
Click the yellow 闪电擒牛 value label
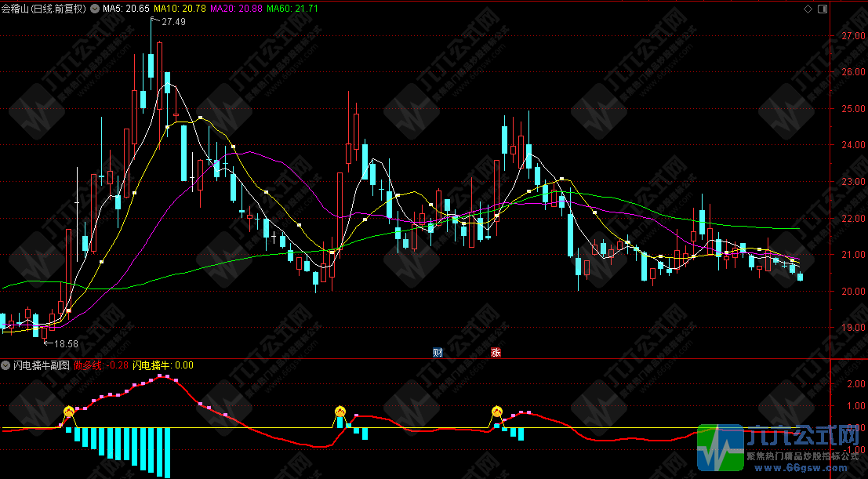[162, 365]
